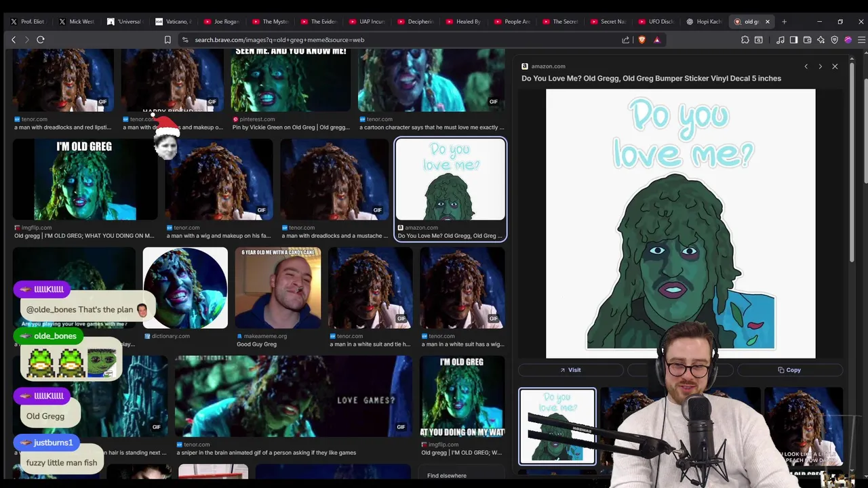Select Do you love me related thumbnail in panel
This screenshot has width=868, height=488.
pos(557,426)
